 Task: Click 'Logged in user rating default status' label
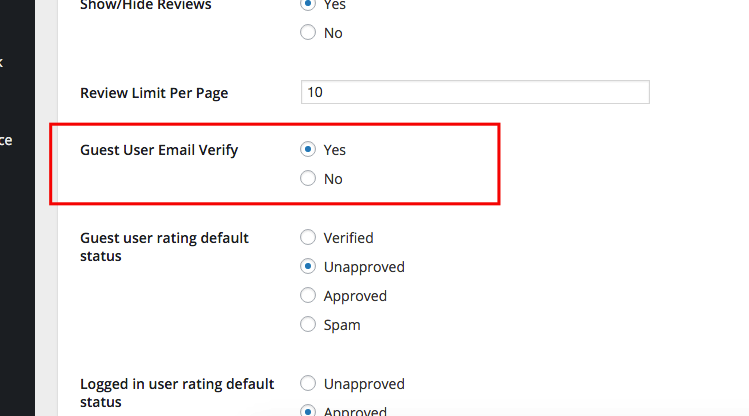[x=177, y=393]
